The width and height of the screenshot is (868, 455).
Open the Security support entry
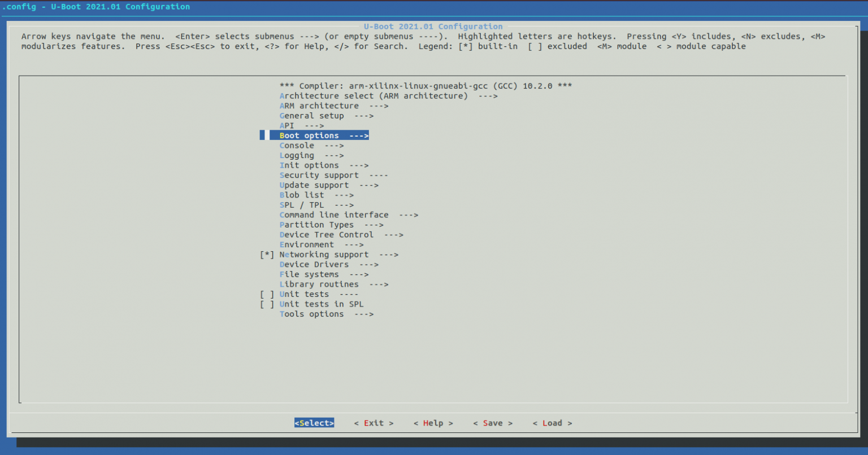pos(318,175)
